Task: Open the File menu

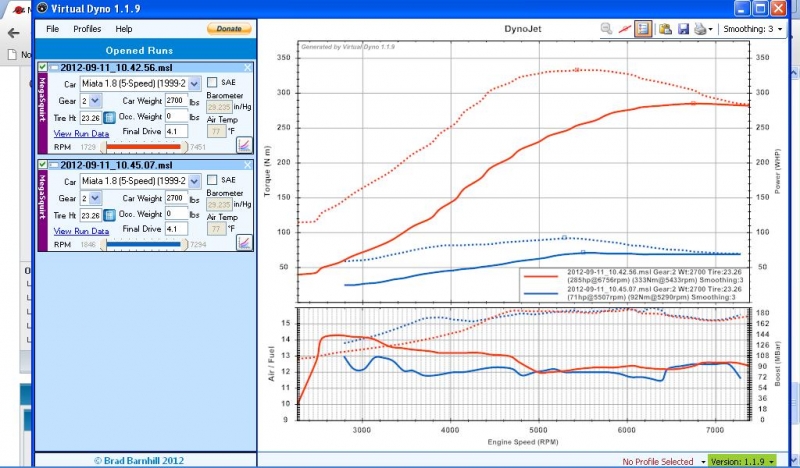Action: pyautogui.click(x=53, y=29)
